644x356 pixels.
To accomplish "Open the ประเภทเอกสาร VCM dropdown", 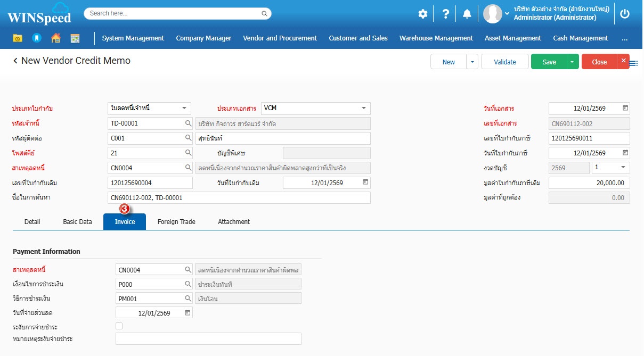I will (364, 108).
